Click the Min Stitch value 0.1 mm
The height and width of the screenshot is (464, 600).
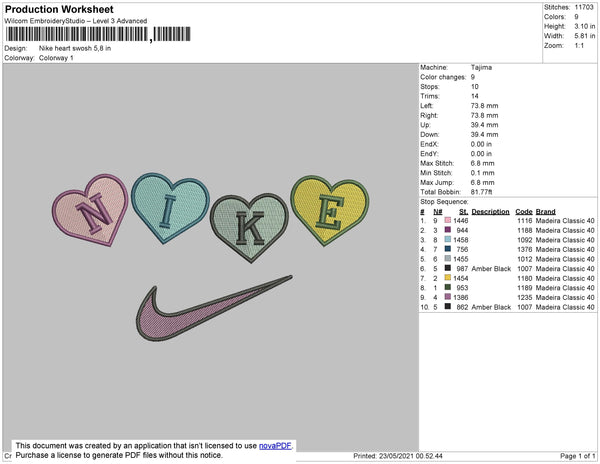483,173
